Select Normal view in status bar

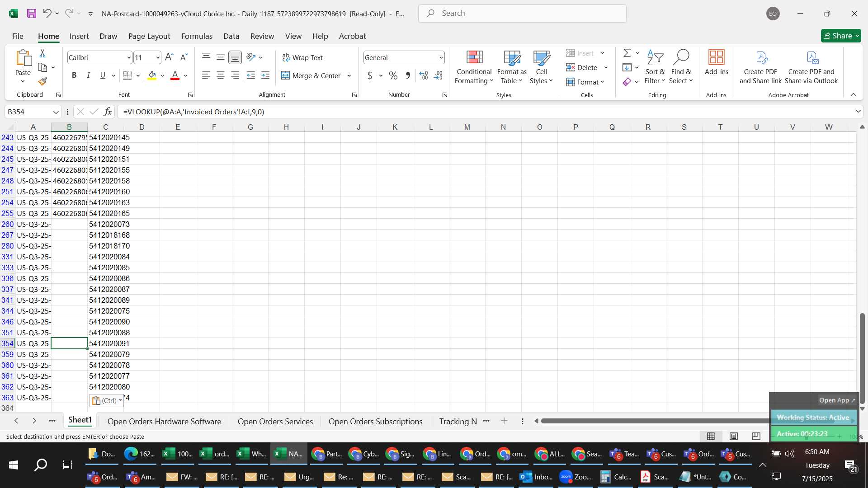pos(711,436)
